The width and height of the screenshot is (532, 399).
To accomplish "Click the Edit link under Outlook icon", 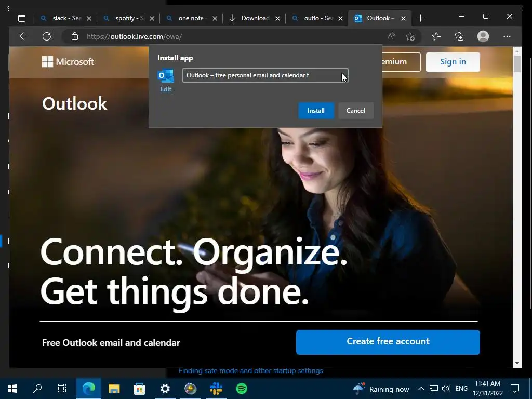I will [x=166, y=89].
